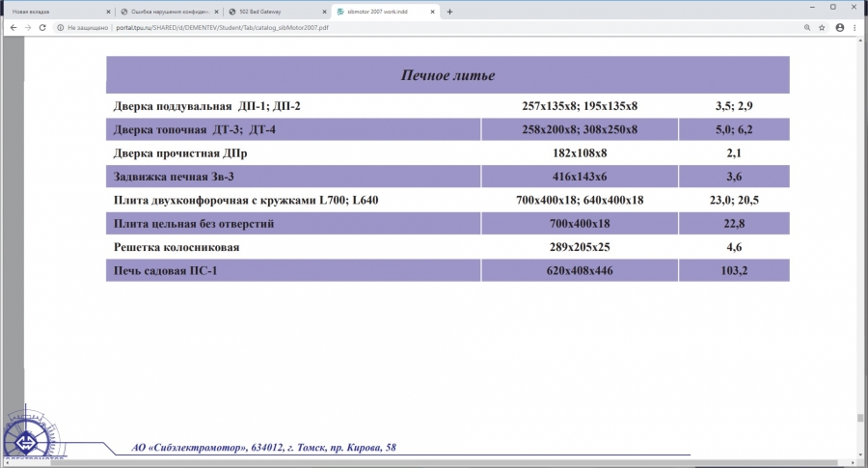This screenshot has width=868, height=468.
Task: Open the zoom magnifier icon in address bar
Action: pyautogui.click(x=806, y=28)
